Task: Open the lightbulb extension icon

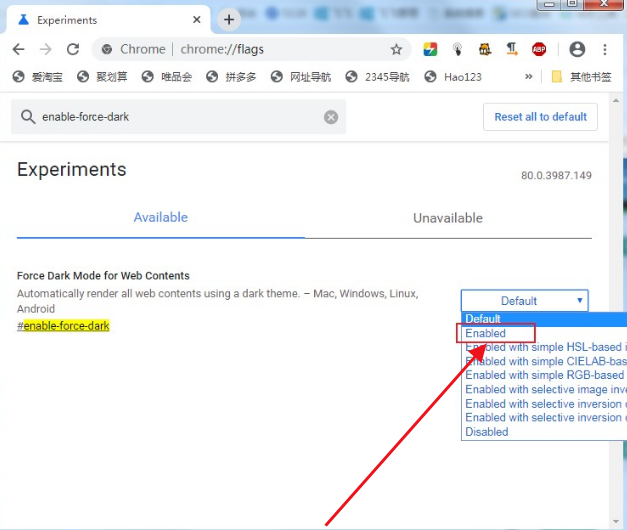Action: pos(457,49)
